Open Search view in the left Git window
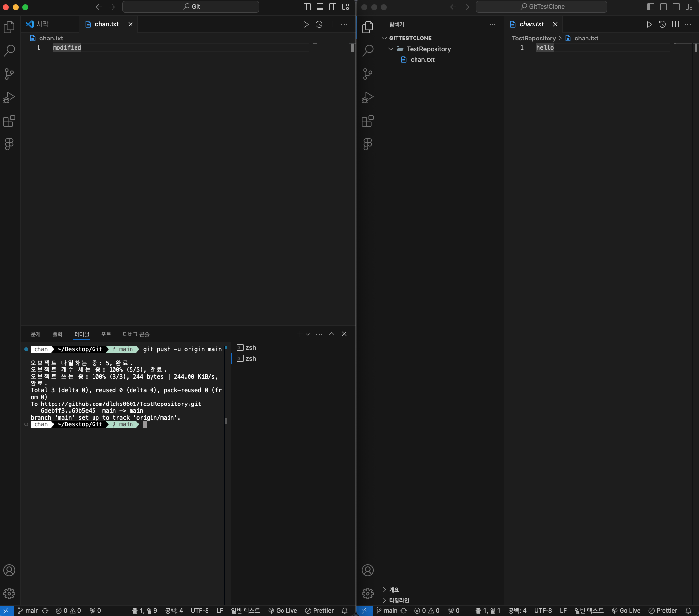699x616 pixels. [9, 50]
